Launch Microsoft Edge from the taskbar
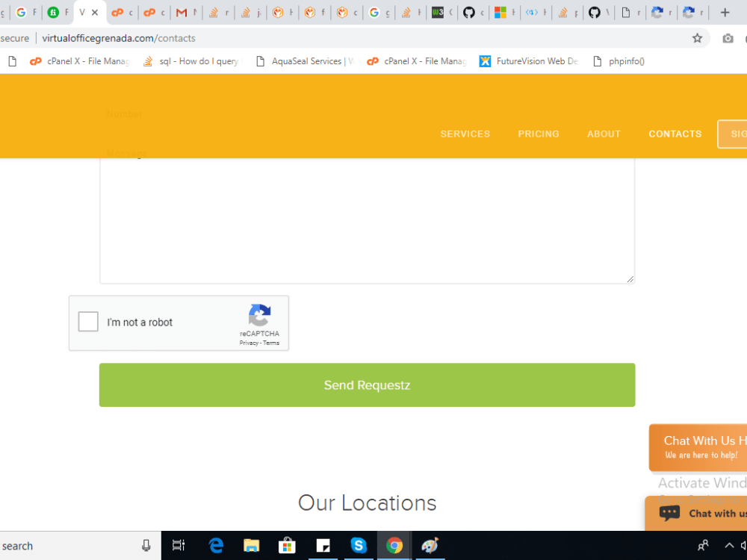Image resolution: width=747 pixels, height=560 pixels. click(216, 546)
